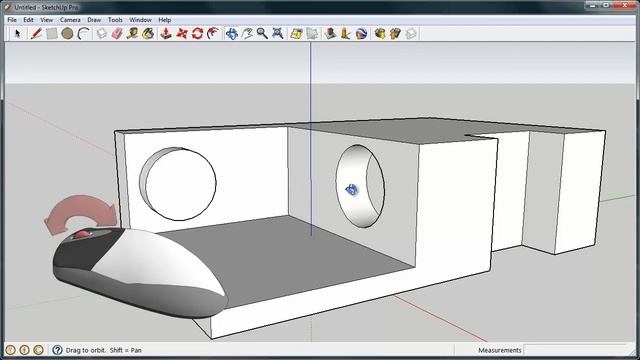Screen dimensions: 640x360
Task: Click the round hole in the inner side wall
Action: click(360, 186)
